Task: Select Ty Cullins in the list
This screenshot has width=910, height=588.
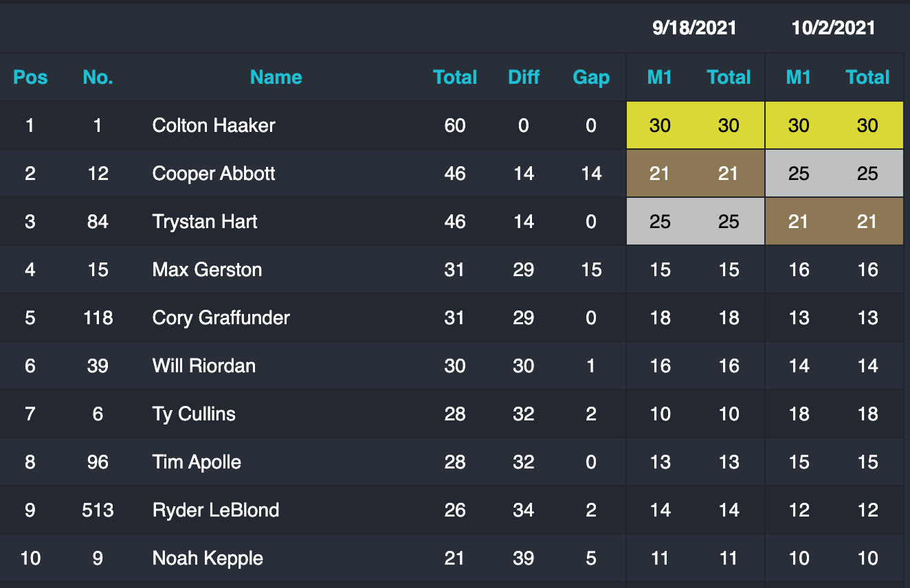Action: click(x=194, y=414)
